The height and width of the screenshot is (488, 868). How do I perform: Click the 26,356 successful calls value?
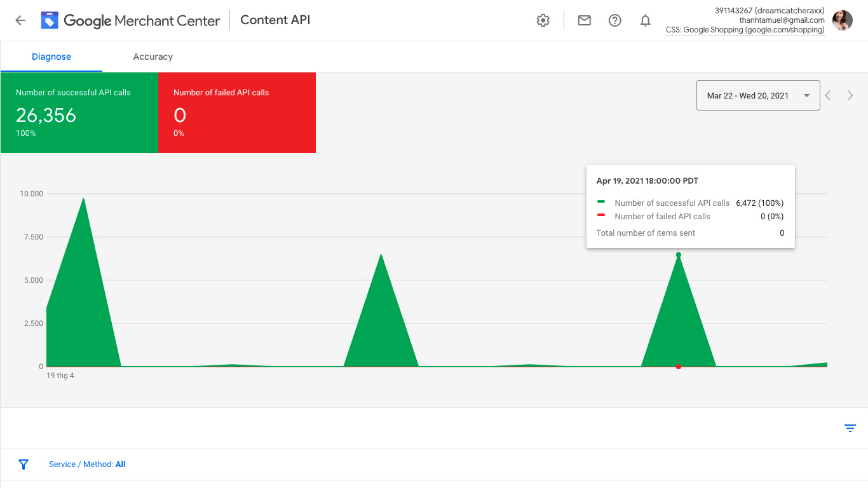pos(46,115)
